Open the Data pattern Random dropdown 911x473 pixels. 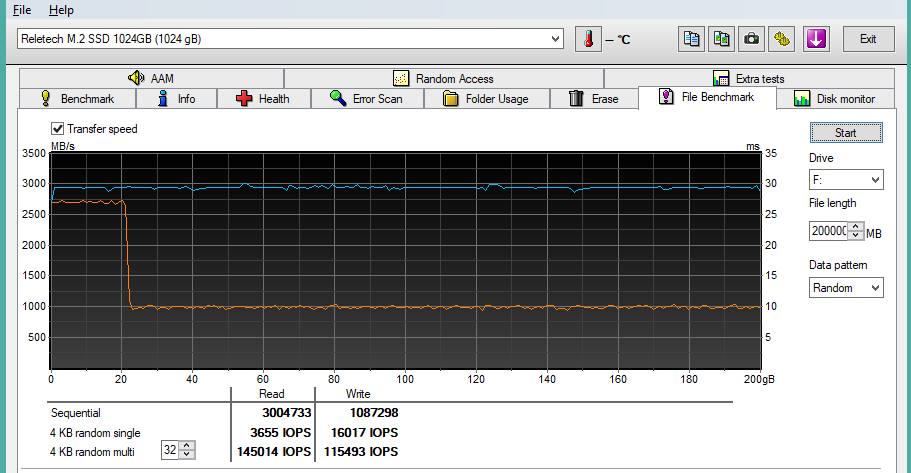click(846, 288)
